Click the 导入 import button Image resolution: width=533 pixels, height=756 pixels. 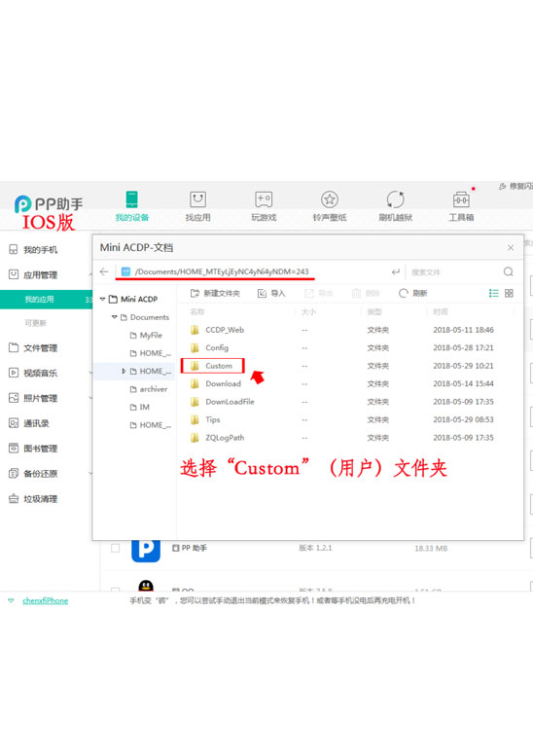(x=271, y=293)
